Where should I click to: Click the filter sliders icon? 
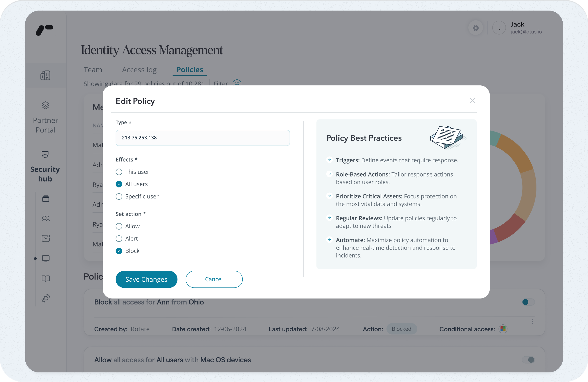tap(237, 83)
